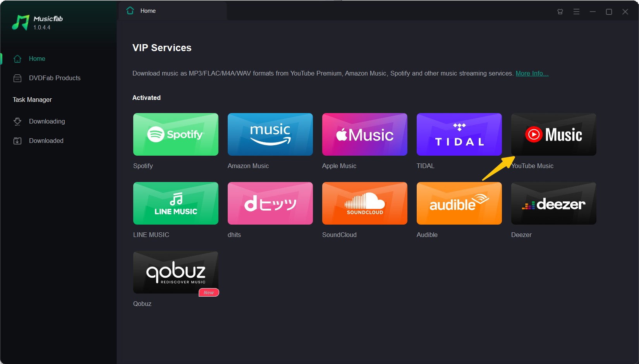Click the TIDAL label text

pyautogui.click(x=426, y=166)
